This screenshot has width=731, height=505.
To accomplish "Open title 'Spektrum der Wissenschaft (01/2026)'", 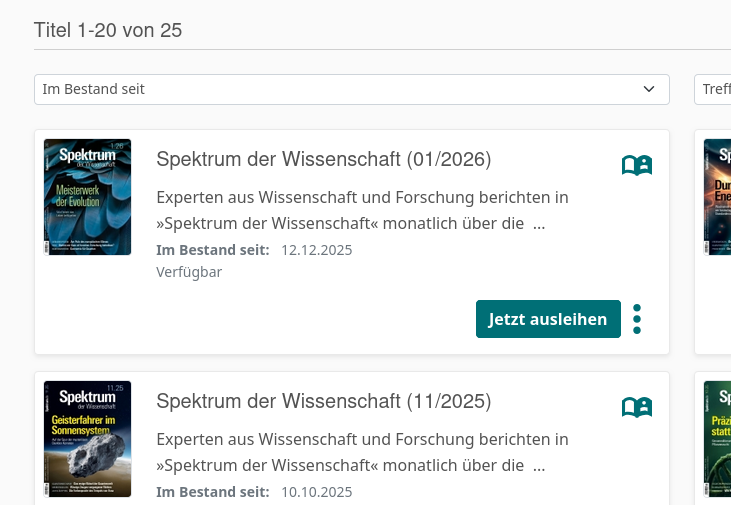I will click(x=323, y=159).
